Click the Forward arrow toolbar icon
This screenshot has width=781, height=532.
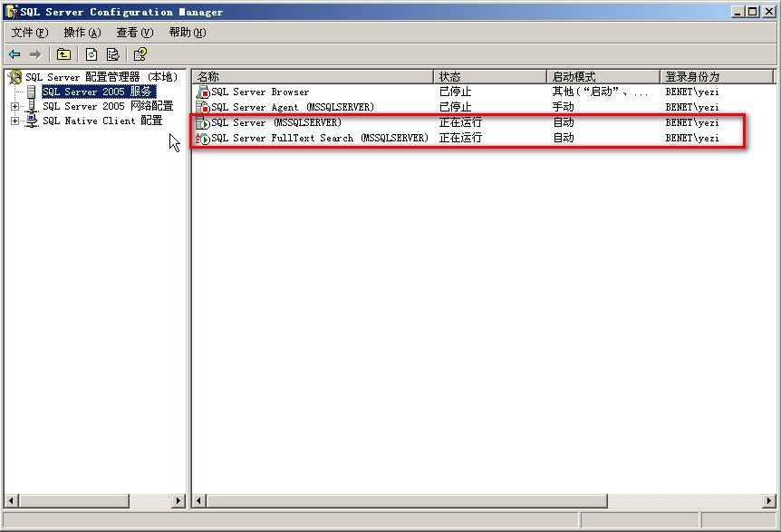click(x=35, y=54)
